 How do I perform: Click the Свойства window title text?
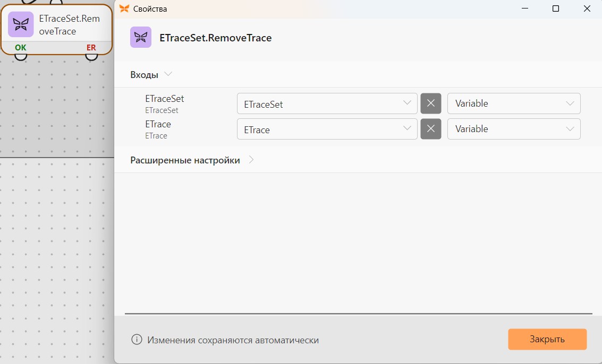[150, 9]
